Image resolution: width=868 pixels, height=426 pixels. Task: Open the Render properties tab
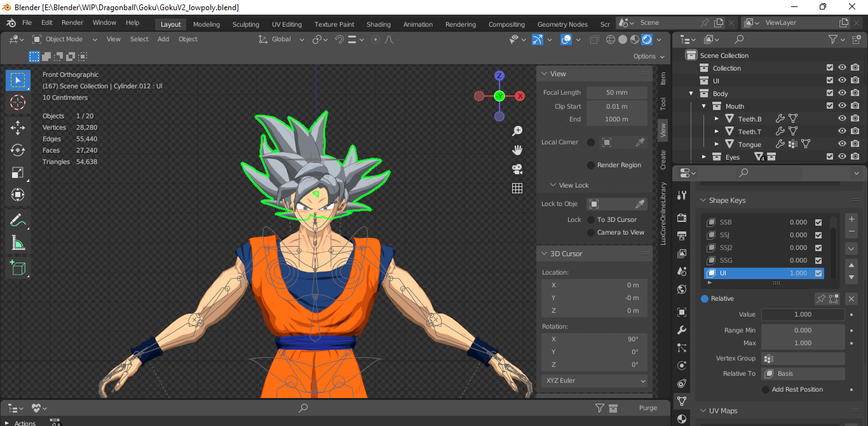pos(682,218)
